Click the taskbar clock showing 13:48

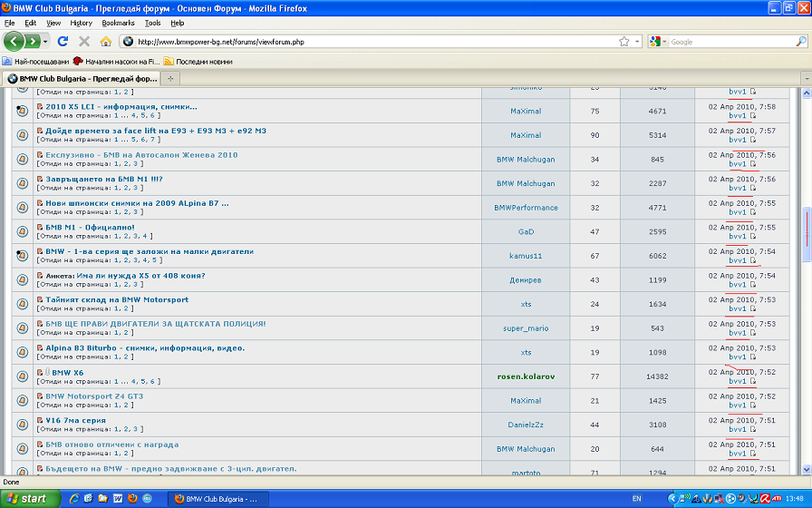(x=795, y=499)
